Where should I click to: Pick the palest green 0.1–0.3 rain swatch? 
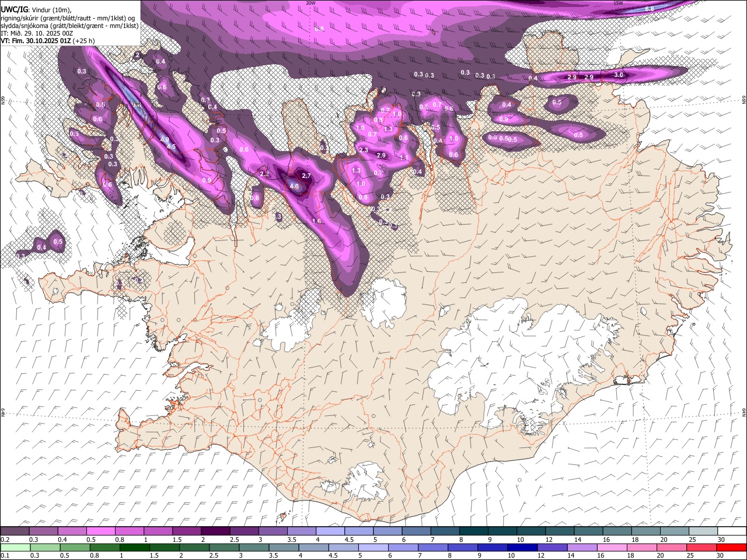click(x=15, y=548)
